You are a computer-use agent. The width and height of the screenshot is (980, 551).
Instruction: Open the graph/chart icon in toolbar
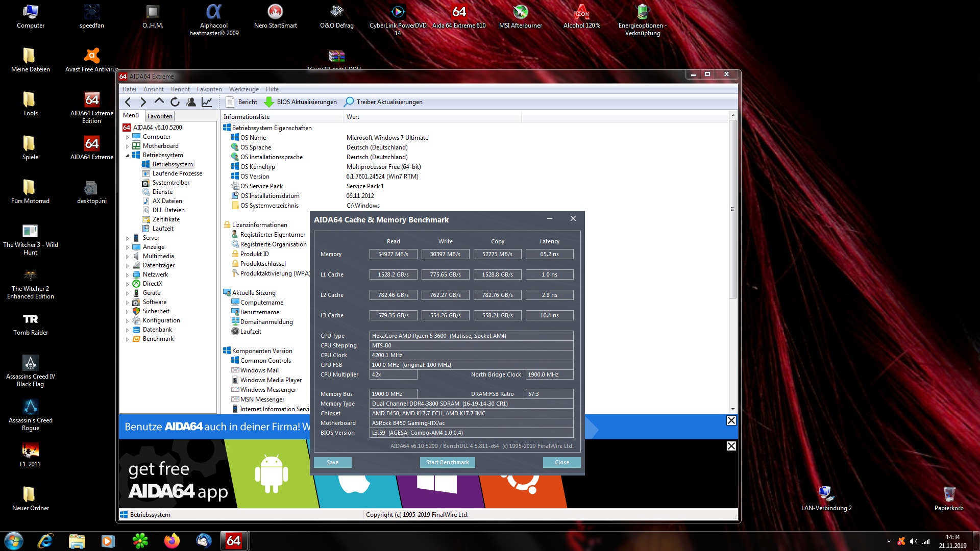[x=207, y=102]
